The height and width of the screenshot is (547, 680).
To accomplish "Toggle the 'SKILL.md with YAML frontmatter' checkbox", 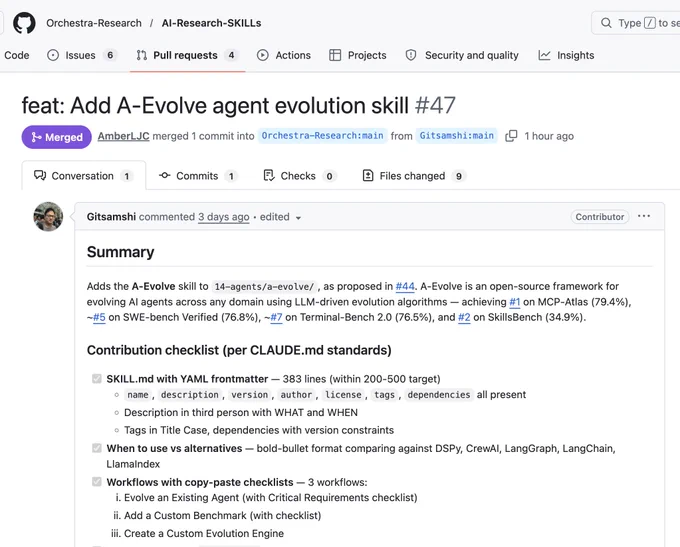I will (x=97, y=379).
